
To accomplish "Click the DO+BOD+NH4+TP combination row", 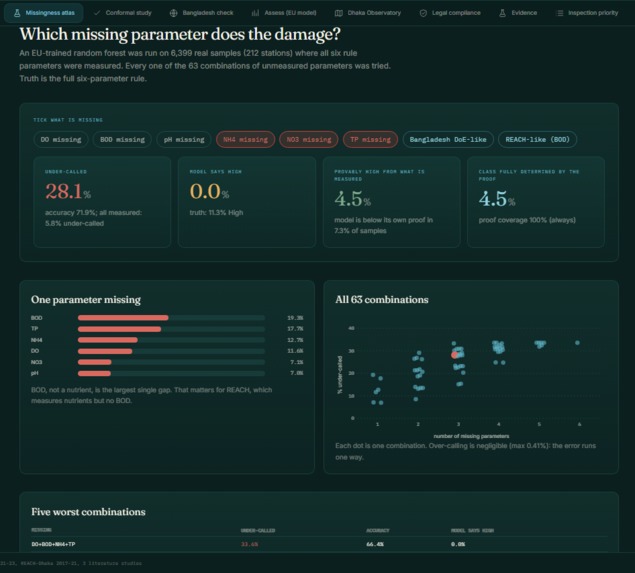I will point(319,544).
